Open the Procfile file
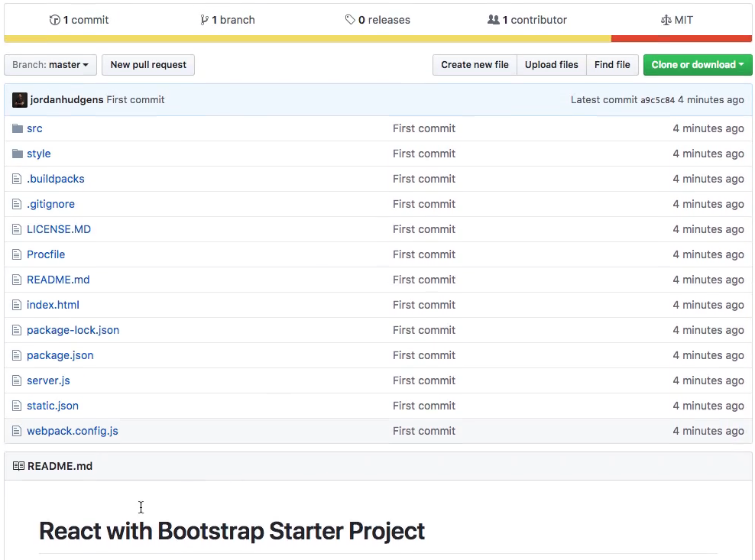 point(46,254)
